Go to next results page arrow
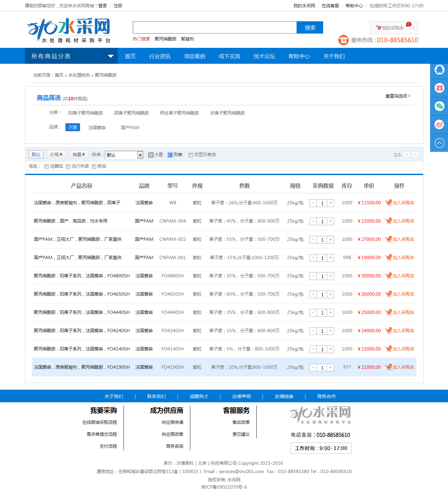 415,154
